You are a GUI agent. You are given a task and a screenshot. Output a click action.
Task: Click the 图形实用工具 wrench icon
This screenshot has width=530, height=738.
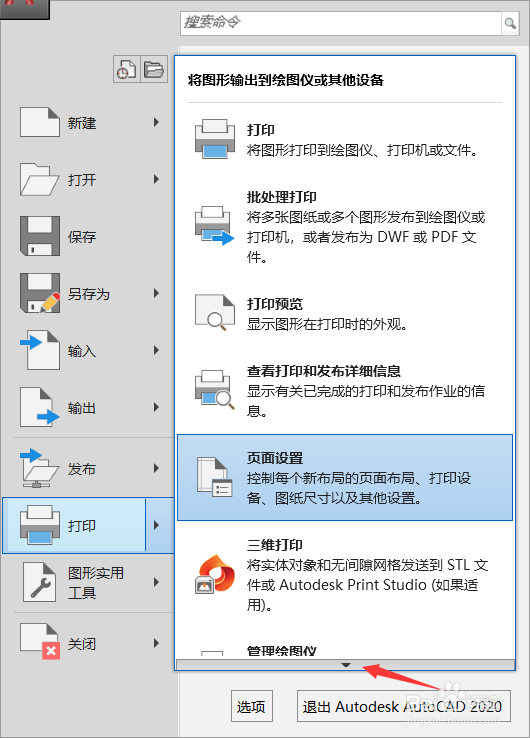point(40,582)
